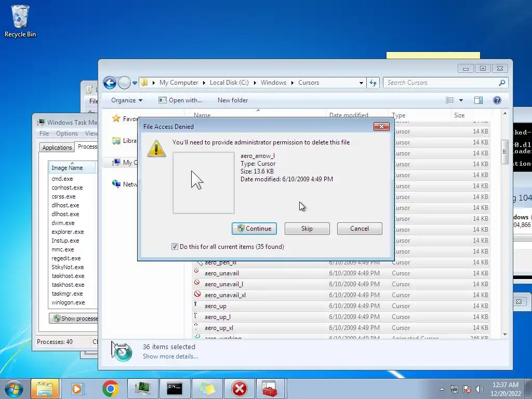532x399 pixels.
Task: Click the Explorer Back arrow button
Action: [110, 83]
